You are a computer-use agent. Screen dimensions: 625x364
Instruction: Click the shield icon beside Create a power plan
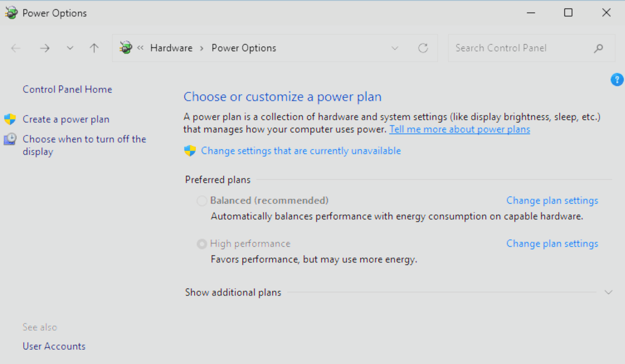[10, 119]
